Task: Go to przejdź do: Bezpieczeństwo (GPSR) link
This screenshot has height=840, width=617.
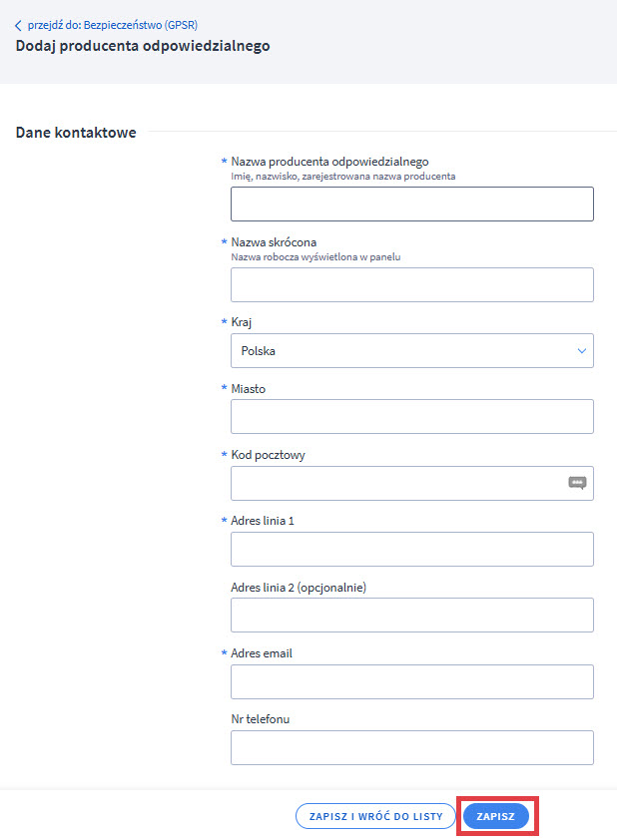Action: point(113,25)
